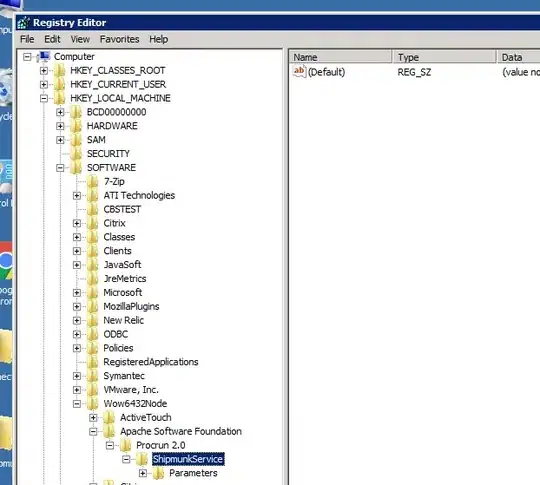Click the ATI Technologies folder icon

(x=92, y=195)
